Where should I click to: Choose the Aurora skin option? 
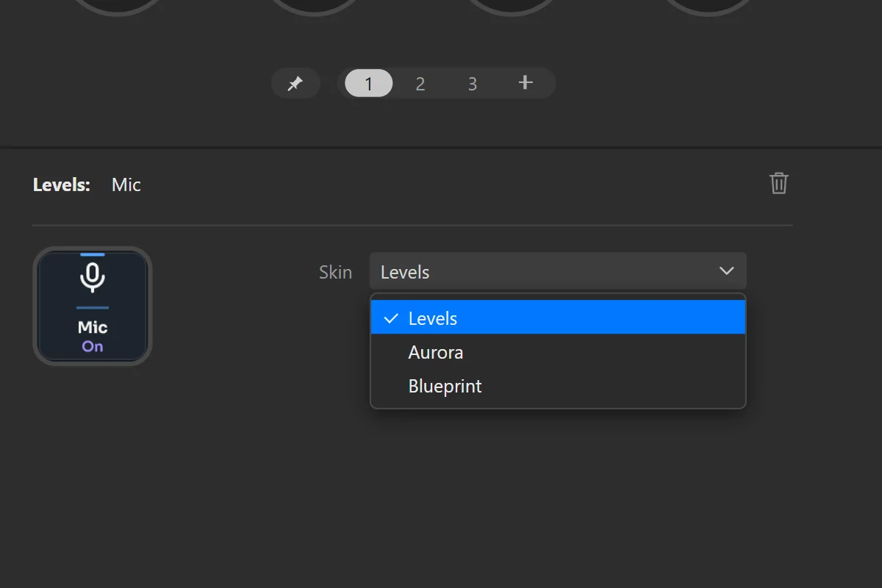[559, 352]
